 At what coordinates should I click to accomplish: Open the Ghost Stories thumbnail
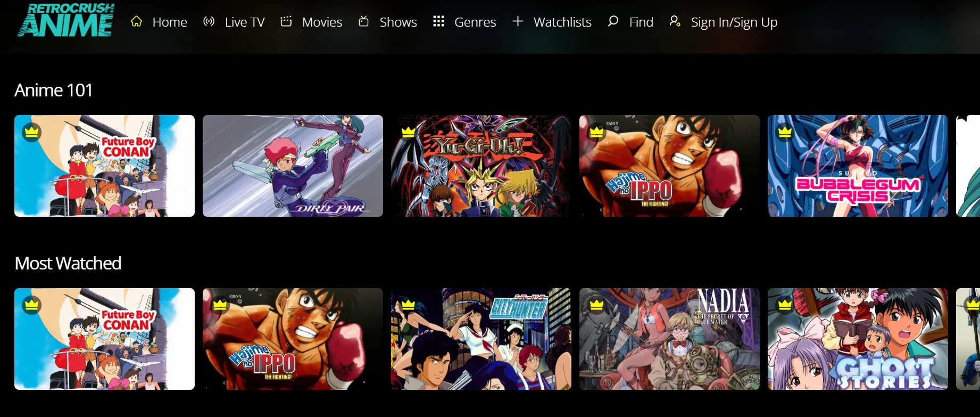[x=858, y=339]
